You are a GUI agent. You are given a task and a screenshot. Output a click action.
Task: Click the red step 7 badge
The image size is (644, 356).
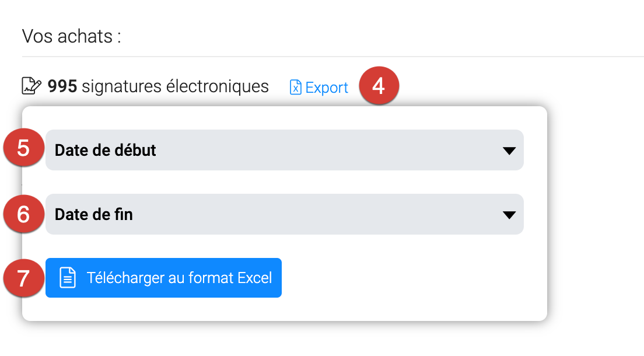tap(23, 278)
